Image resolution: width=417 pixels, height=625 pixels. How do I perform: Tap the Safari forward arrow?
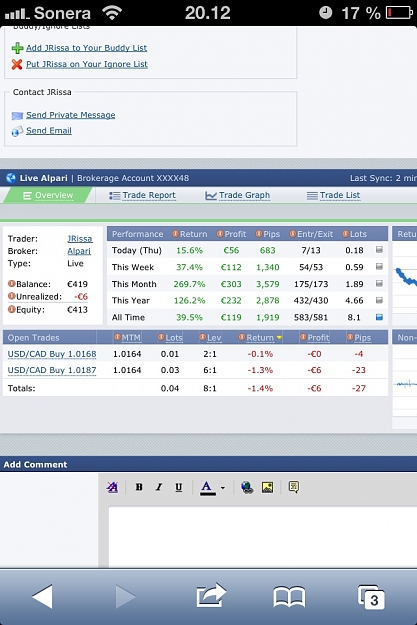pos(125,597)
